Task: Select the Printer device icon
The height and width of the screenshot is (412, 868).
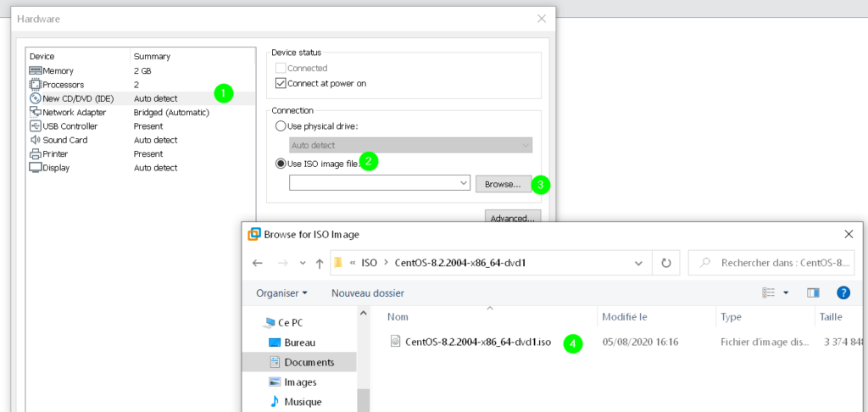Action: tap(36, 154)
